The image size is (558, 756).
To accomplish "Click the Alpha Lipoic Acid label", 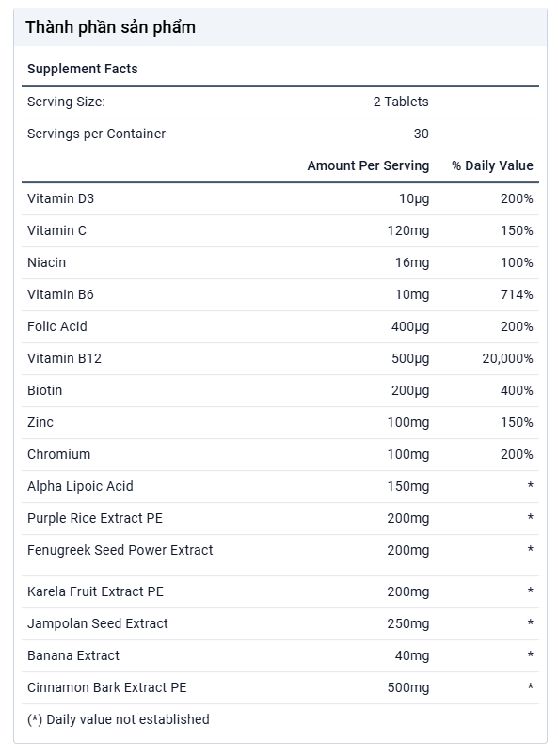I will point(80,486).
